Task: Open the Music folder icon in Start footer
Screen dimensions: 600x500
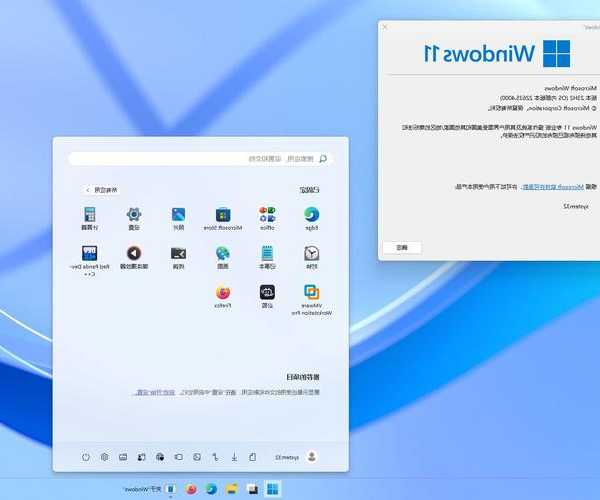Action: tap(215, 457)
